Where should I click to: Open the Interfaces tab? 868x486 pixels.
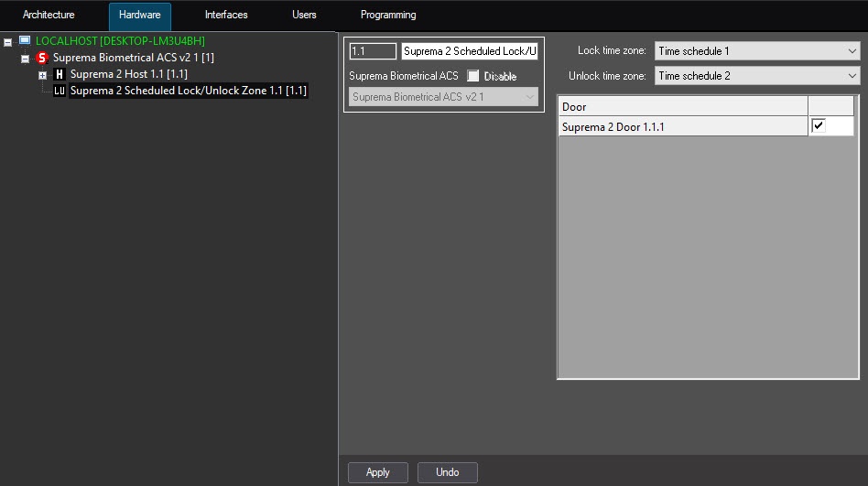(226, 15)
